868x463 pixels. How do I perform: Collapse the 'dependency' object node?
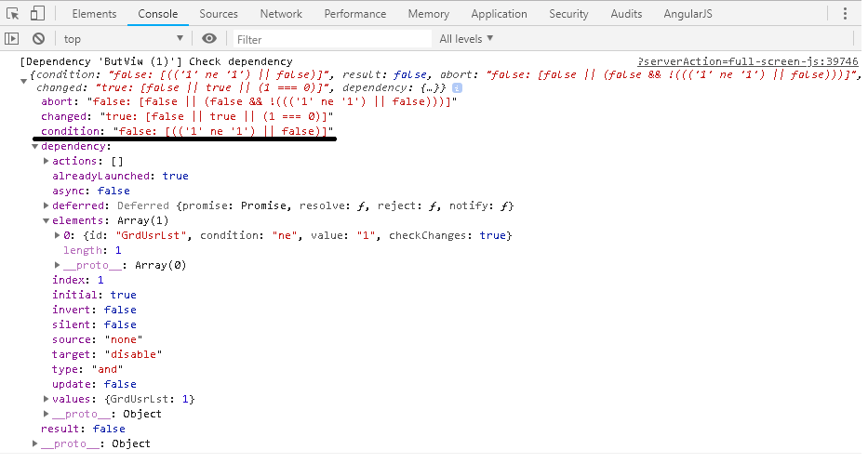coord(35,147)
